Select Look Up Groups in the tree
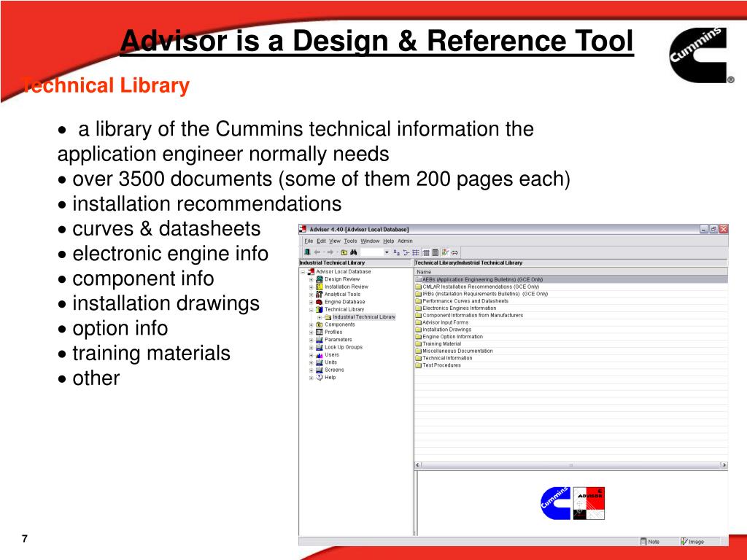Image resolution: width=747 pixels, height=560 pixels. coord(344,347)
